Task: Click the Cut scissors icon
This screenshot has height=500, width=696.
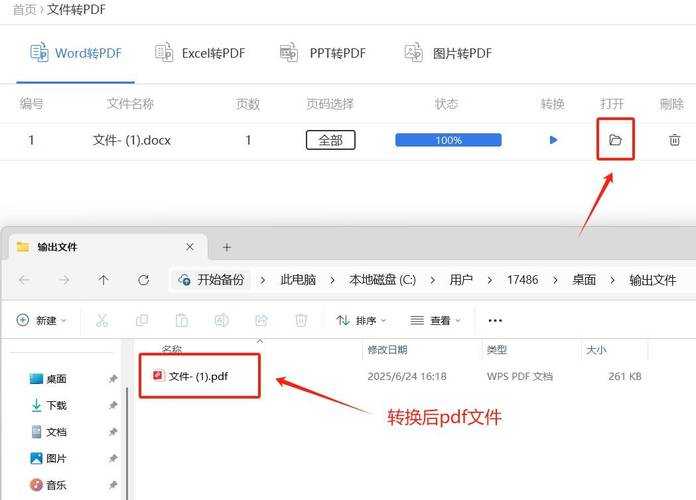Action: (x=102, y=320)
